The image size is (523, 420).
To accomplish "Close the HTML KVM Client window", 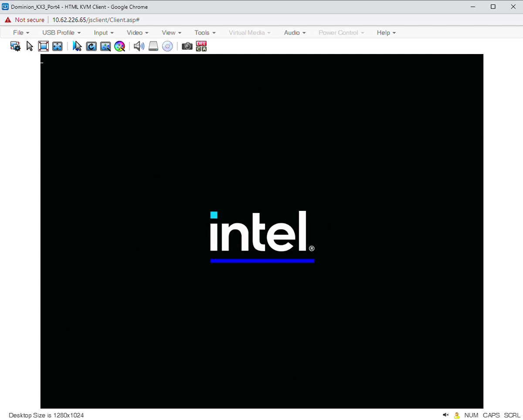I will pos(513,7).
